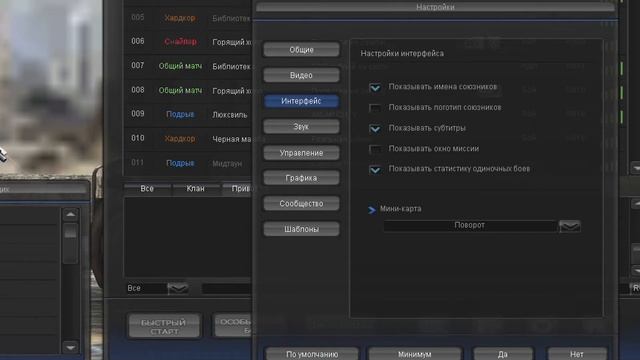Image resolution: width=640 pixels, height=360 pixels.
Task: Toggle Показывать статистику одиночных боев checkbox
Action: [375, 170]
